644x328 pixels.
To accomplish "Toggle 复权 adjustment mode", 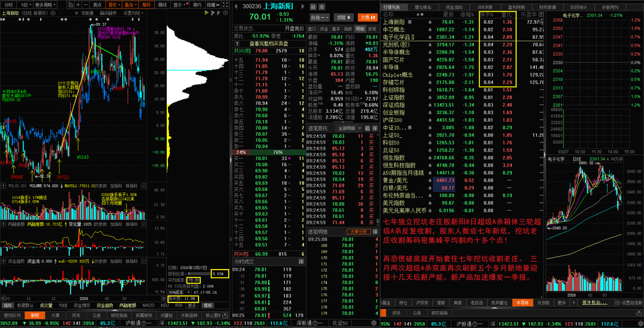I will [112, 5].
